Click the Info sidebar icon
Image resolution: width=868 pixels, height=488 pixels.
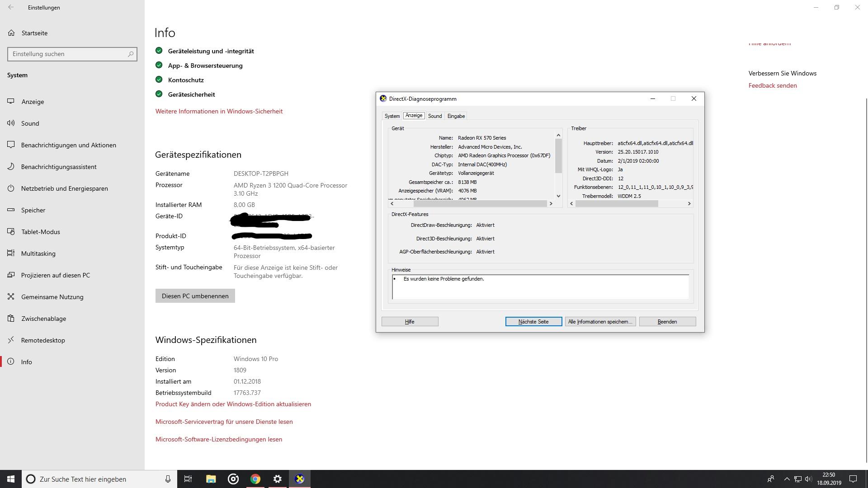point(11,361)
